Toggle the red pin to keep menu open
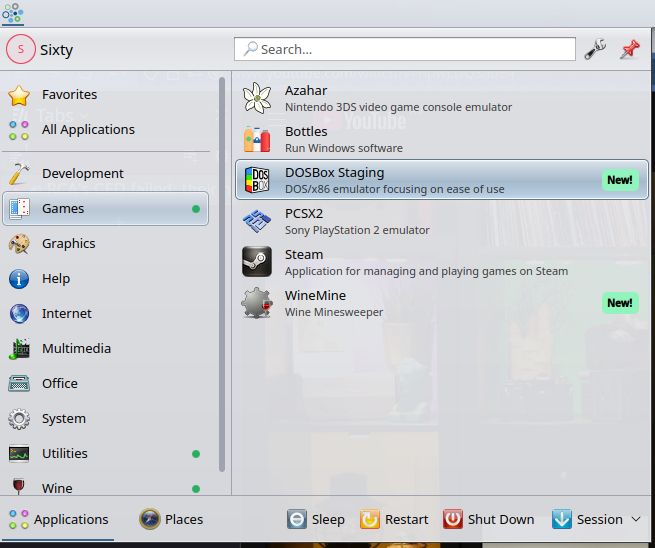 pyautogui.click(x=630, y=49)
